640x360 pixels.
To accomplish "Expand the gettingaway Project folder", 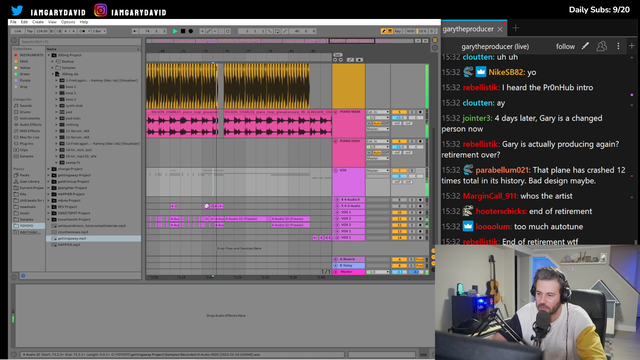I will tap(49, 175).
